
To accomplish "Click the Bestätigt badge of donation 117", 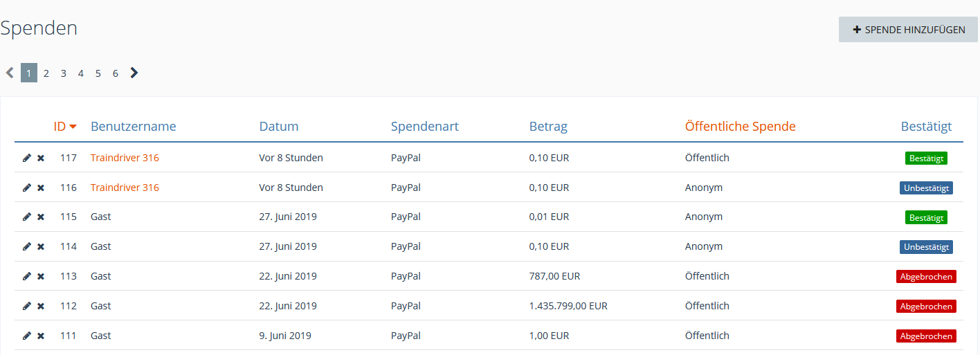I will [926, 158].
